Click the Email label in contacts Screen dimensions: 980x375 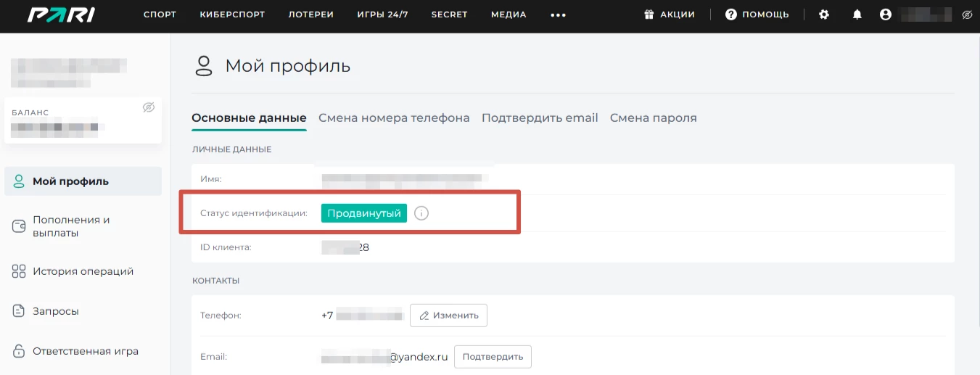213,357
